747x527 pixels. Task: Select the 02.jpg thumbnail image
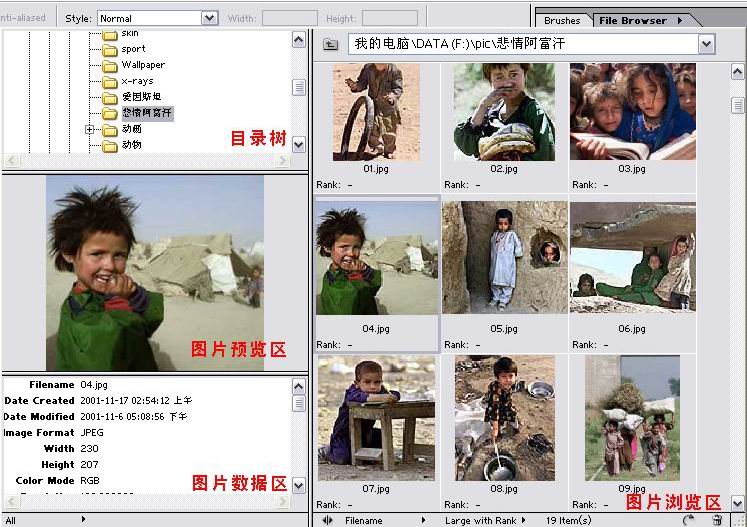504,112
